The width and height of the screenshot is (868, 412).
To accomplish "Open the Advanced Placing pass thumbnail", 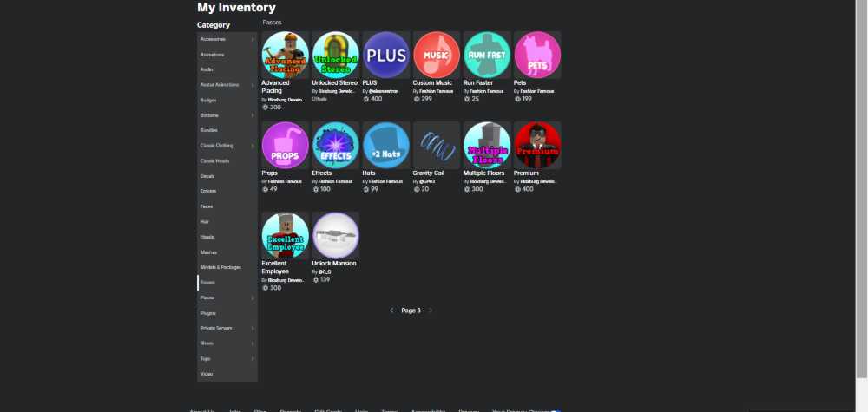I will 285,54.
